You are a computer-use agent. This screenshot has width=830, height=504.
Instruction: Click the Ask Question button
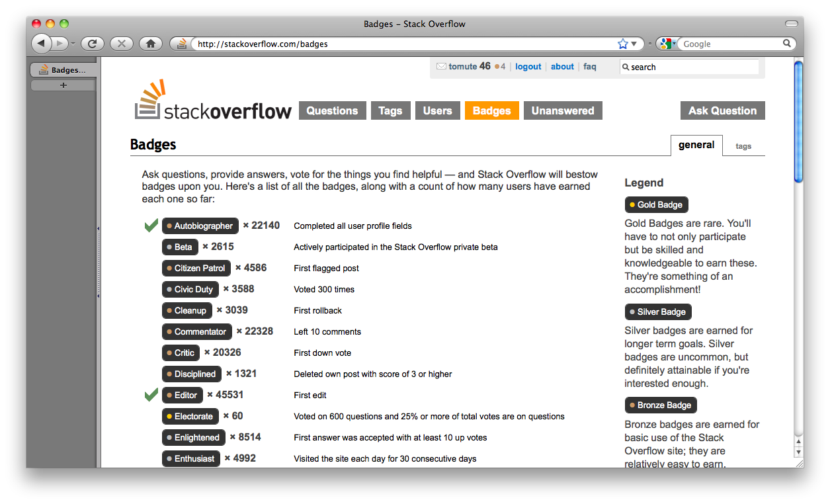pos(723,110)
